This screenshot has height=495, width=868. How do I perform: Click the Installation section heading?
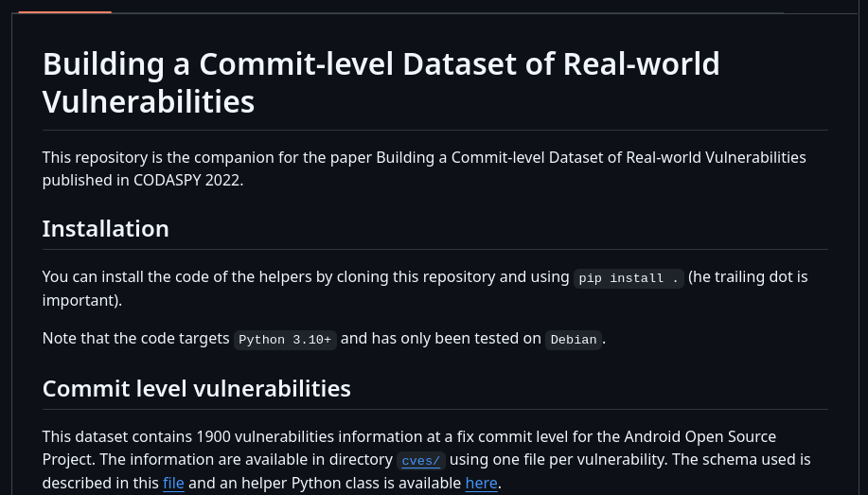[106, 229]
